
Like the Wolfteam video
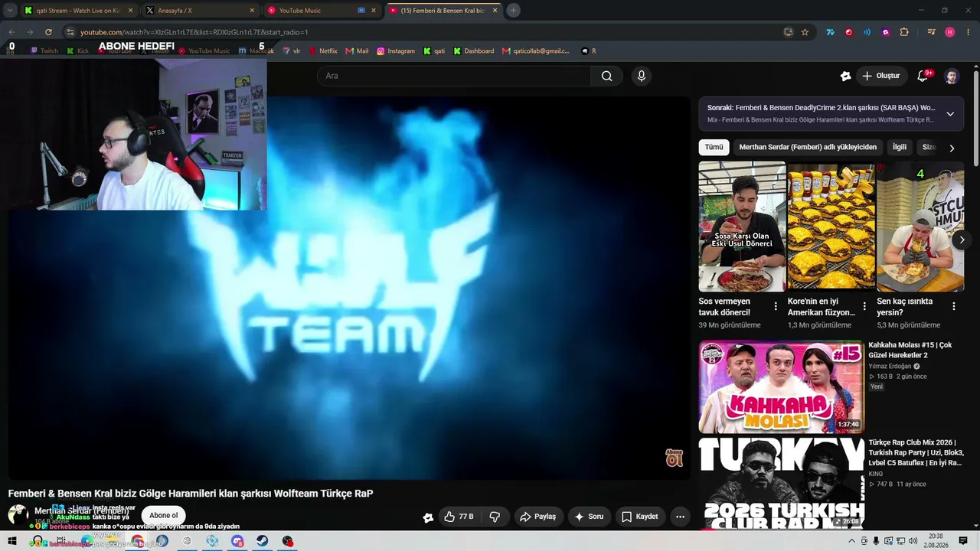pos(458,517)
